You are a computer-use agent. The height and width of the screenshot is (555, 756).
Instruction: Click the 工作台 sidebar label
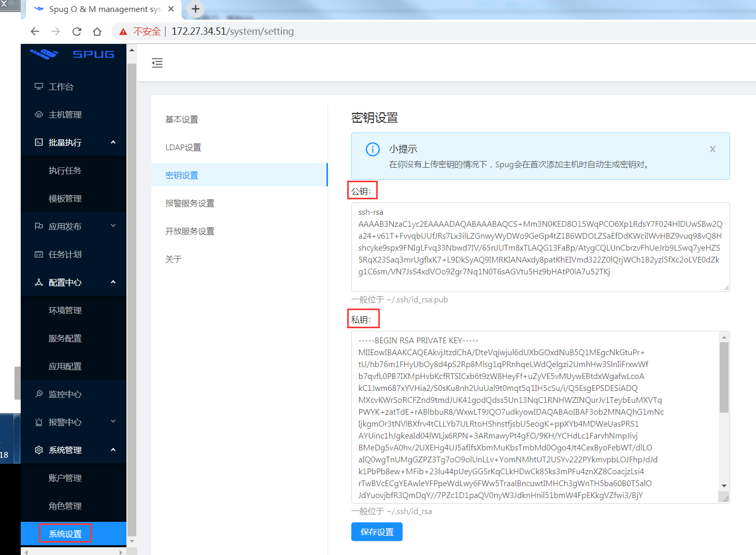tap(61, 86)
